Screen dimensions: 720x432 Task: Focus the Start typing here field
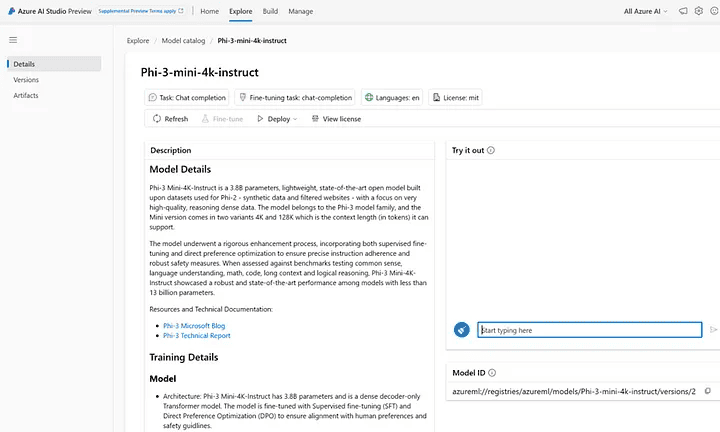point(590,330)
